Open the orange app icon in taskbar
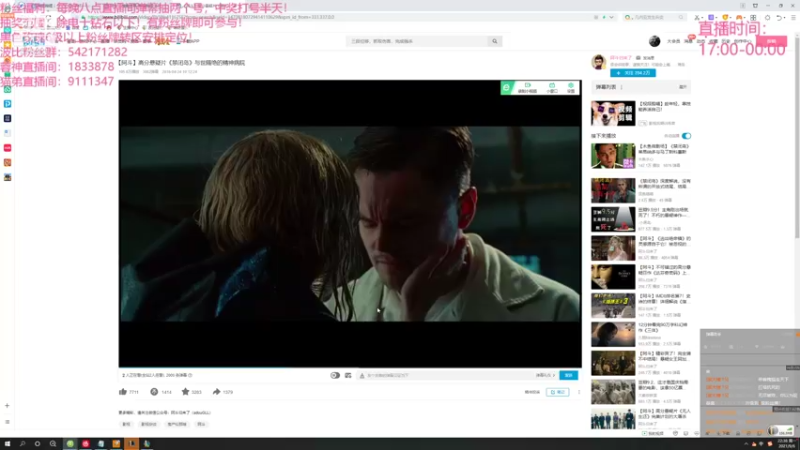This screenshot has height=450, width=800. tap(116, 444)
